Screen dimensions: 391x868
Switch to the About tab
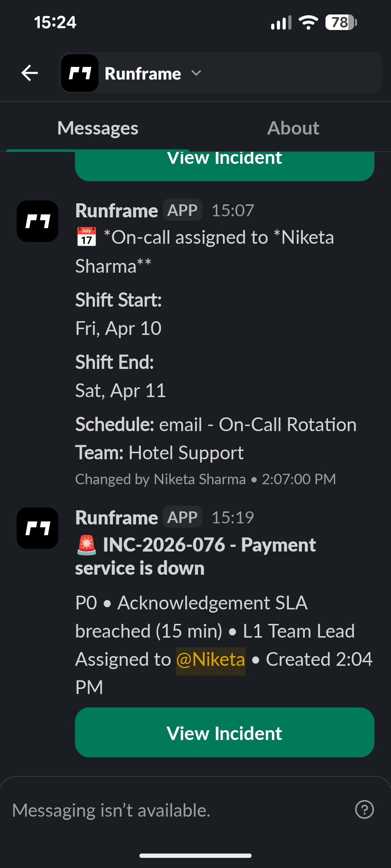point(293,128)
